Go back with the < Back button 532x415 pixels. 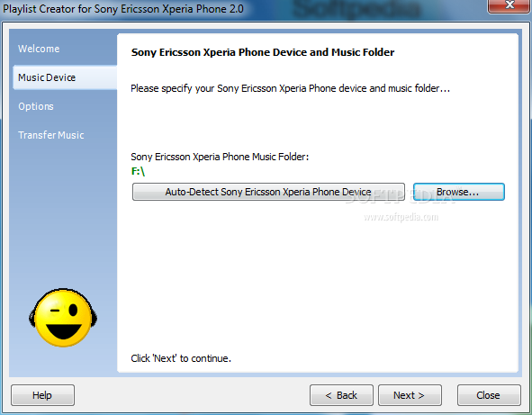[341, 395]
